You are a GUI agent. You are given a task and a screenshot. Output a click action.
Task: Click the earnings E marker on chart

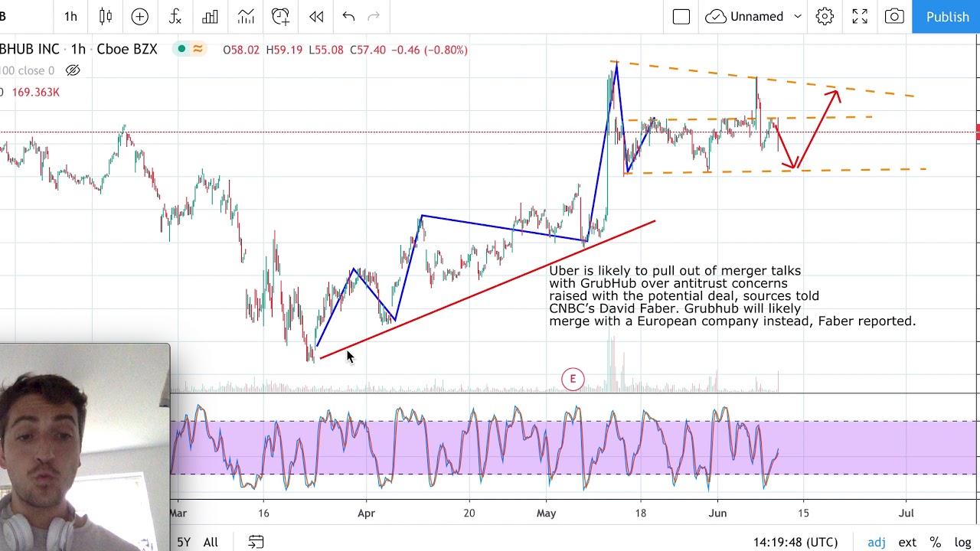[x=573, y=379]
